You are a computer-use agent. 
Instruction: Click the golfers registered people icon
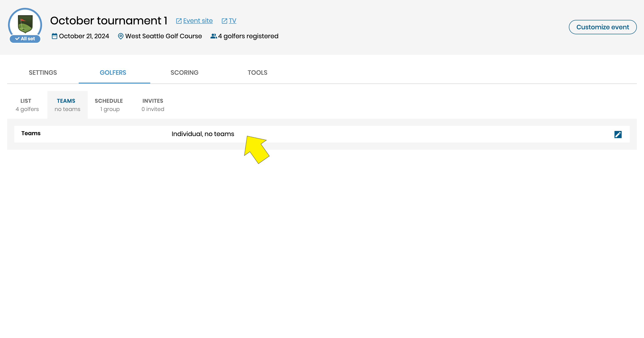coord(213,36)
